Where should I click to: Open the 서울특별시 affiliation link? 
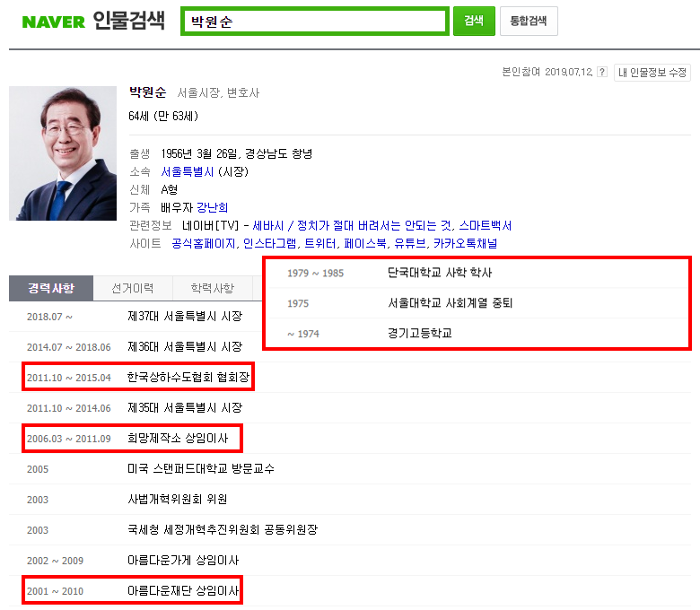(x=187, y=172)
